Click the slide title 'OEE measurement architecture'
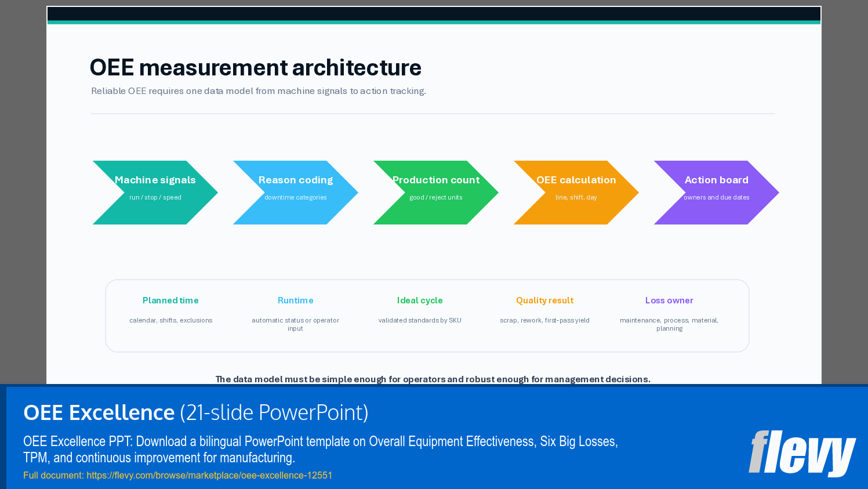This screenshot has width=868, height=489. (256, 68)
